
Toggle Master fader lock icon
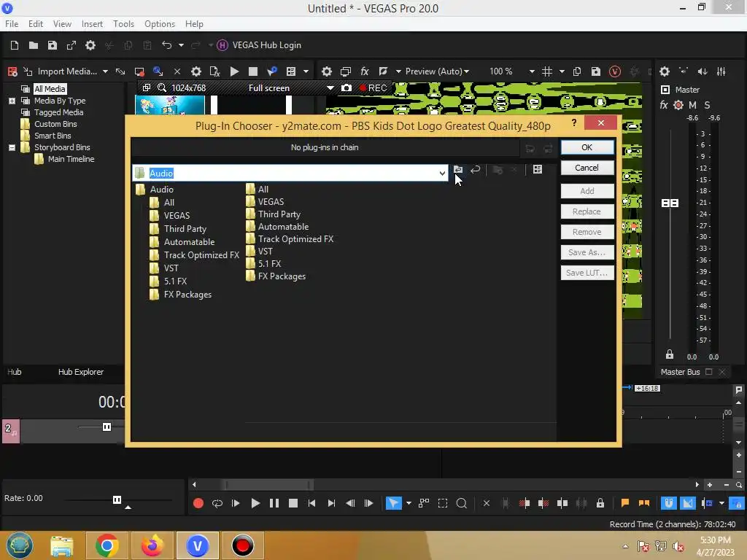(670, 355)
